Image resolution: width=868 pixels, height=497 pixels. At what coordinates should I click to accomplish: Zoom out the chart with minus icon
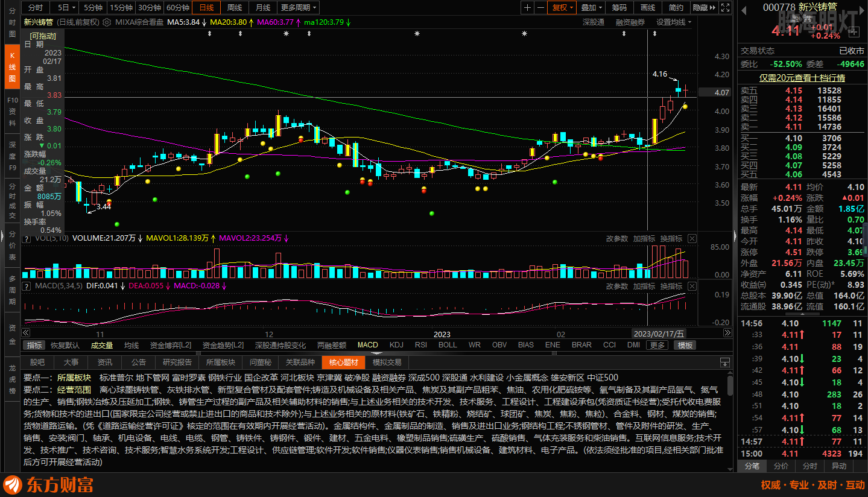[x=540, y=8]
